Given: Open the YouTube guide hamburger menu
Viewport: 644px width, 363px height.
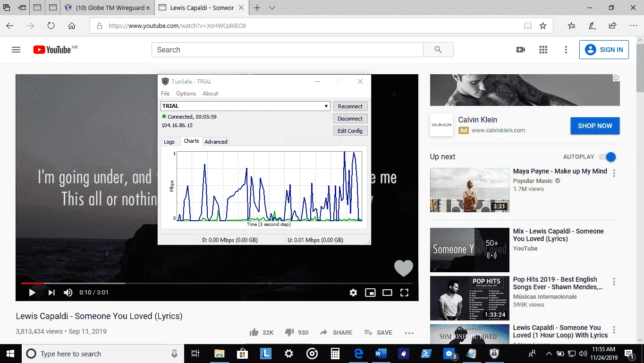Looking at the screenshot, I should (x=16, y=50).
